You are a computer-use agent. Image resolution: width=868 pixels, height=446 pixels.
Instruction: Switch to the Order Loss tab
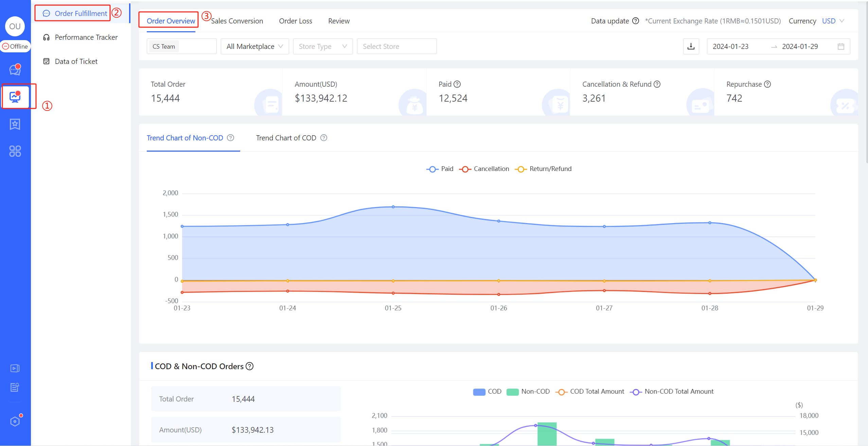click(x=296, y=21)
